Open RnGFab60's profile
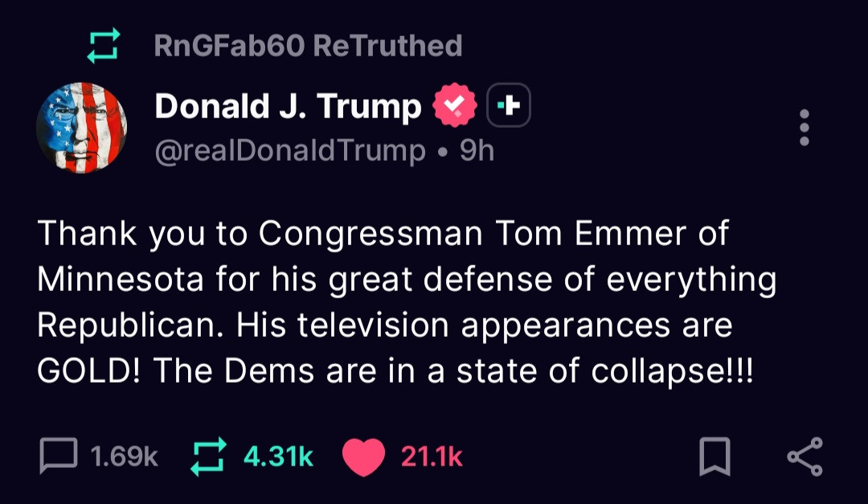The height and width of the screenshot is (504, 868). click(x=229, y=46)
